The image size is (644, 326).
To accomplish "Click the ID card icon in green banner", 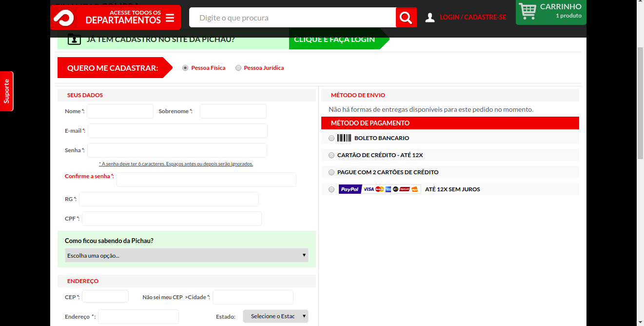I will 74,39.
